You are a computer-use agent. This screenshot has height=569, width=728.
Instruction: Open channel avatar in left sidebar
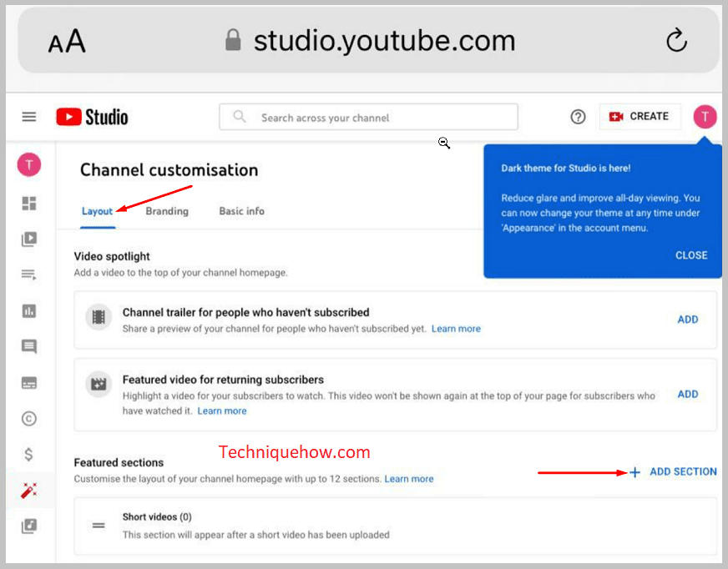tap(28, 164)
